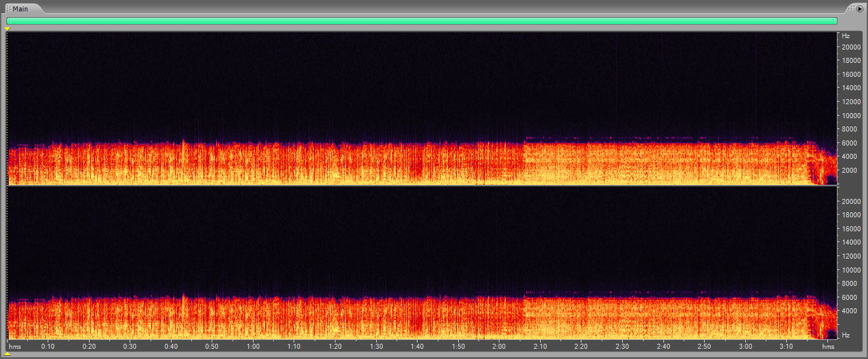Click the lower channel spectrogram display
This screenshot has width=868, height=359.
coord(422,263)
